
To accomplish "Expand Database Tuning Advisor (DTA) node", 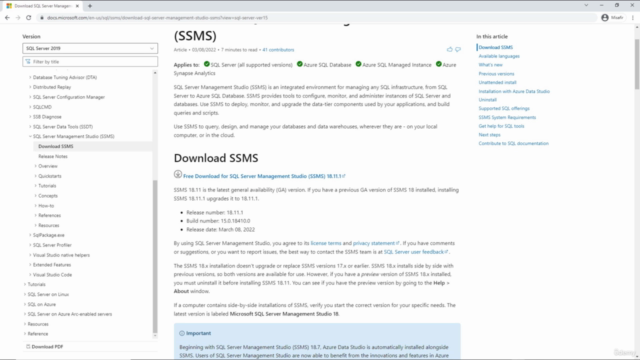I will pos(30,77).
